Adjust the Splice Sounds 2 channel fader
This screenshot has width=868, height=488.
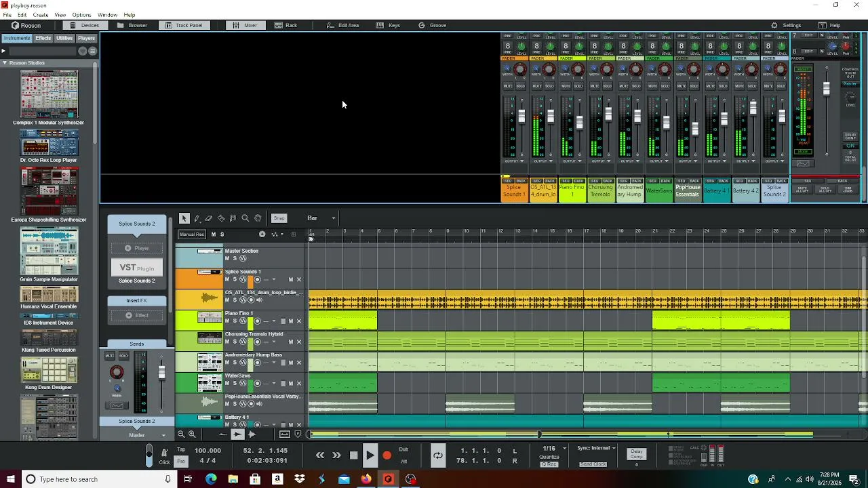tap(161, 372)
